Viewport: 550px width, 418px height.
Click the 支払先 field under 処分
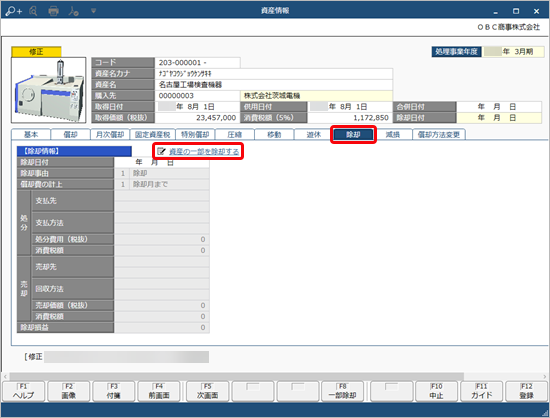[162, 201]
